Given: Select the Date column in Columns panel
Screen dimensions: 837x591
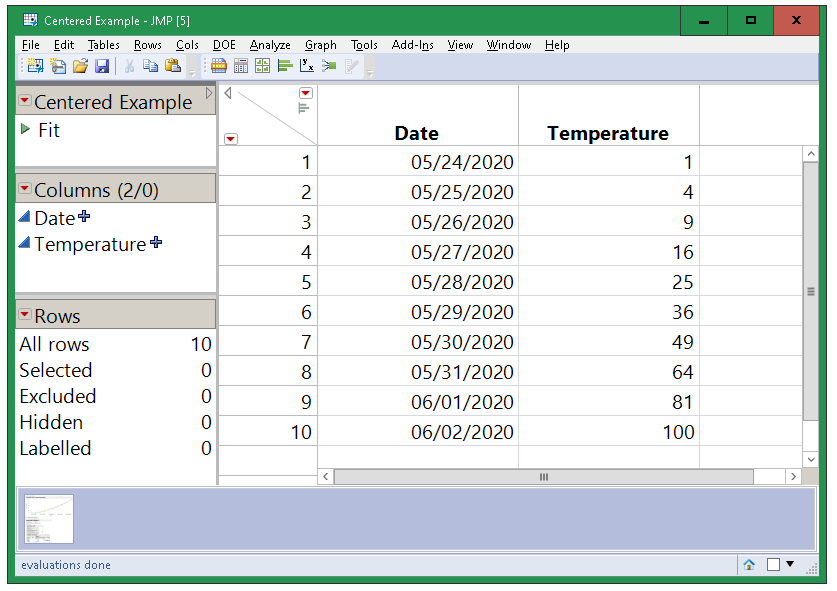Looking at the screenshot, I should 54,218.
